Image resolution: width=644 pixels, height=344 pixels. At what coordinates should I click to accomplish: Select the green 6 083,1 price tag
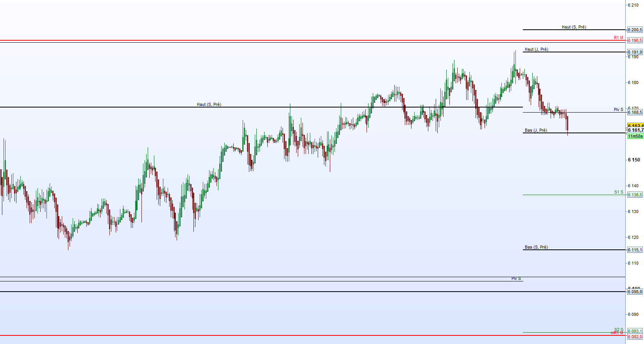(635, 331)
